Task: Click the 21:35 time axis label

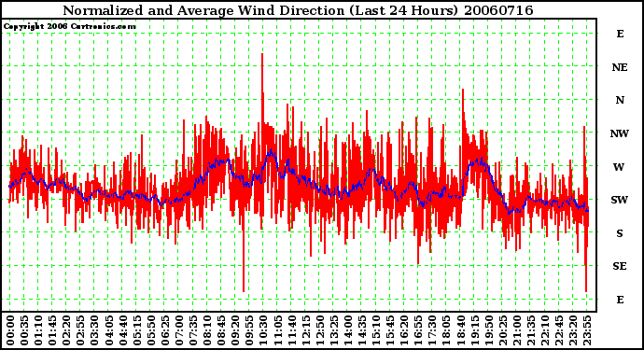Action: pos(531,330)
